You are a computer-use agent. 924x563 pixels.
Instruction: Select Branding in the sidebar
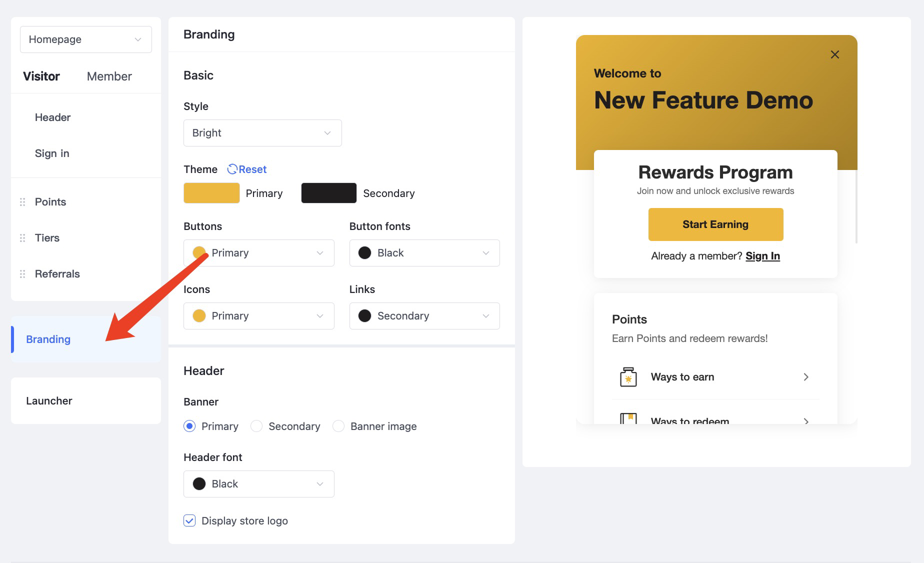click(86, 339)
